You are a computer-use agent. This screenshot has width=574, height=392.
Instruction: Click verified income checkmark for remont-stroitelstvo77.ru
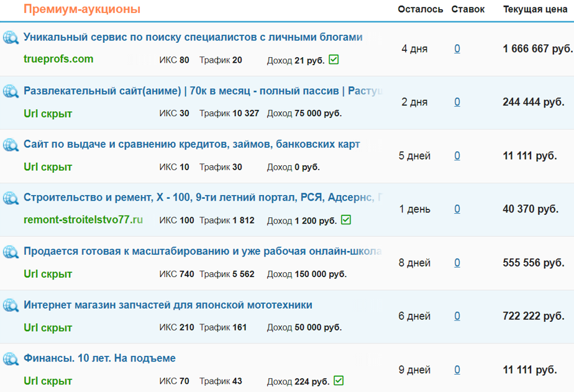tap(346, 220)
